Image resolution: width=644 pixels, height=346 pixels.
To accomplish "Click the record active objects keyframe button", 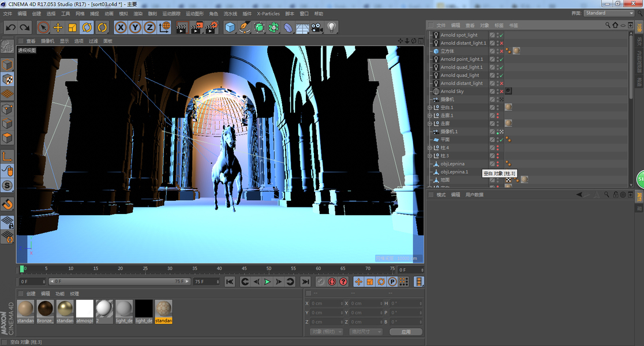I will pos(320,281).
